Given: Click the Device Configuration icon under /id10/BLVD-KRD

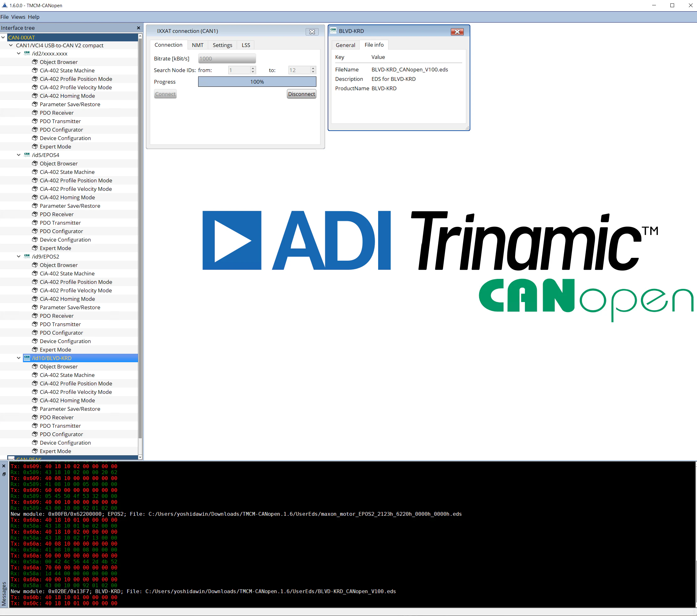Looking at the screenshot, I should click(x=35, y=443).
